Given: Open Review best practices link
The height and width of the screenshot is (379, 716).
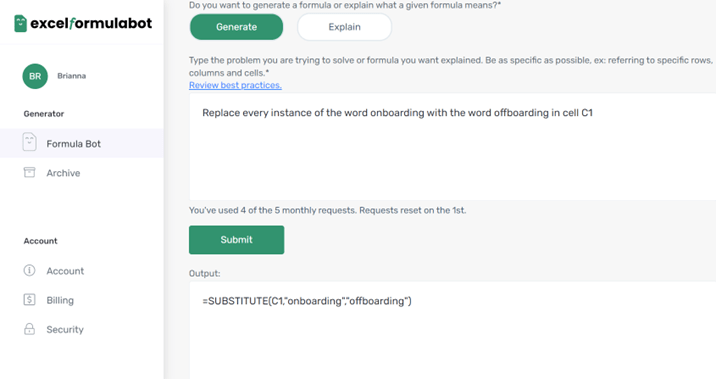Looking at the screenshot, I should pos(235,85).
